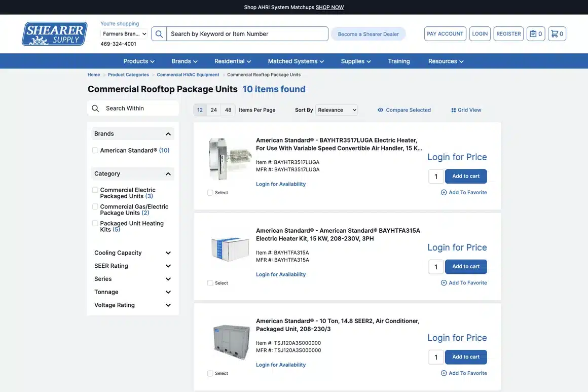Screen dimensions: 588x392
Task: Click the REGISTER button
Action: pyautogui.click(x=508, y=34)
